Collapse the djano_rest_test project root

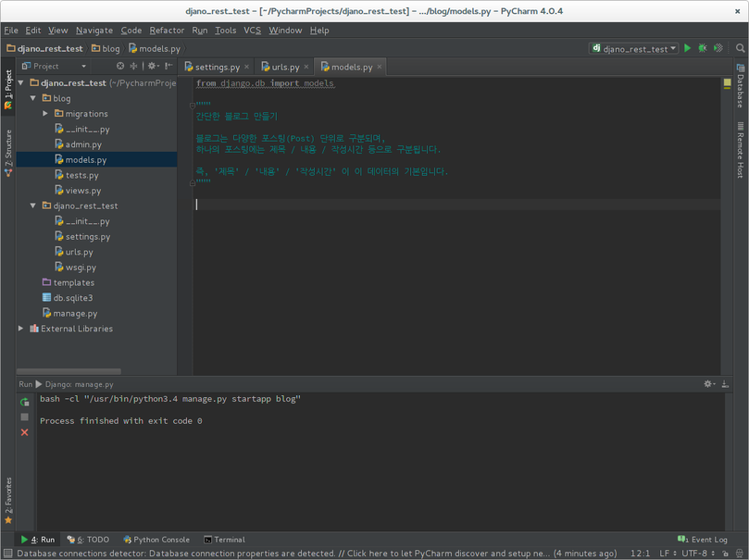click(x=21, y=83)
